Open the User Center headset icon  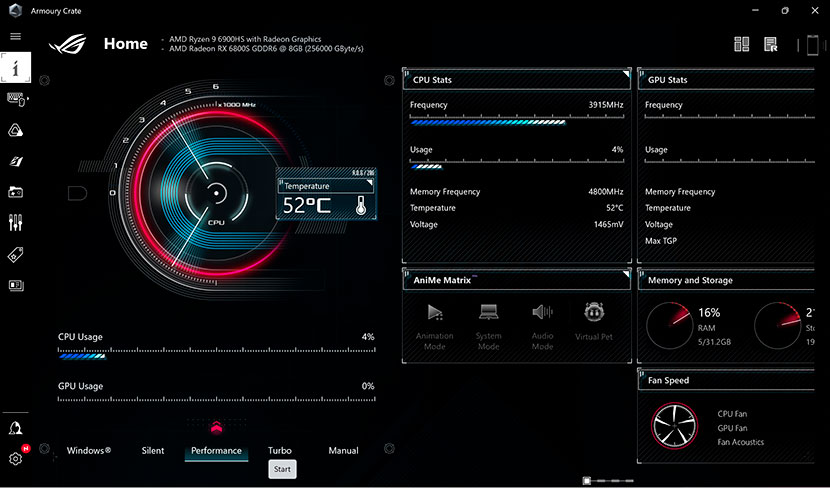click(x=15, y=428)
